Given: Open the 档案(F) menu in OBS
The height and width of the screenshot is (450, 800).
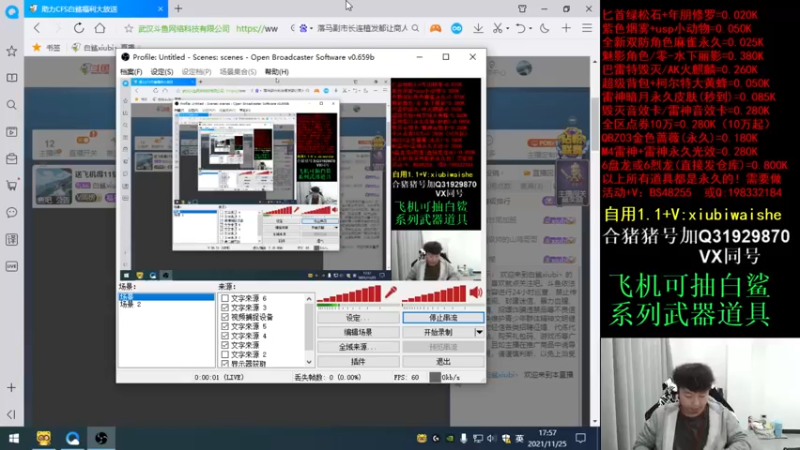Looking at the screenshot, I should click(x=131, y=72).
